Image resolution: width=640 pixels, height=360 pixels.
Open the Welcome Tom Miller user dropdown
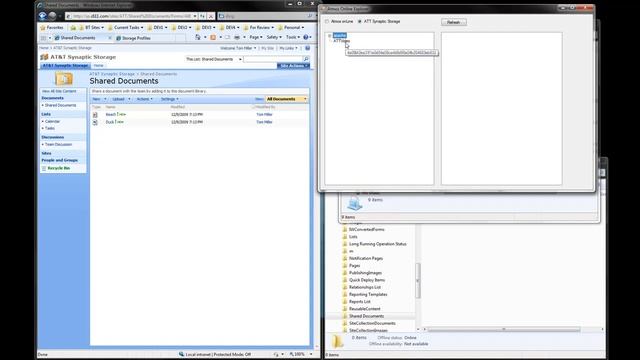(238, 48)
